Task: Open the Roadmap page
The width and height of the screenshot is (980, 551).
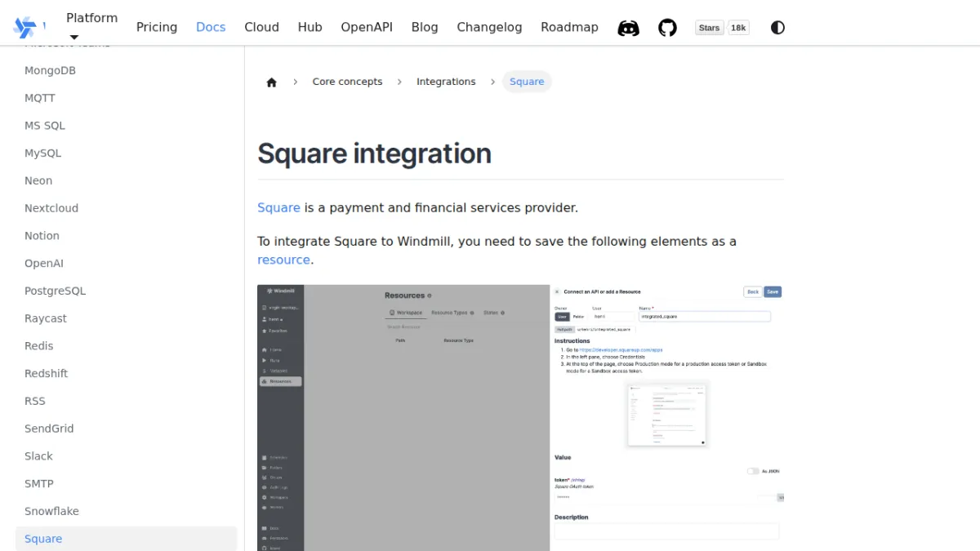Action: pos(569,27)
